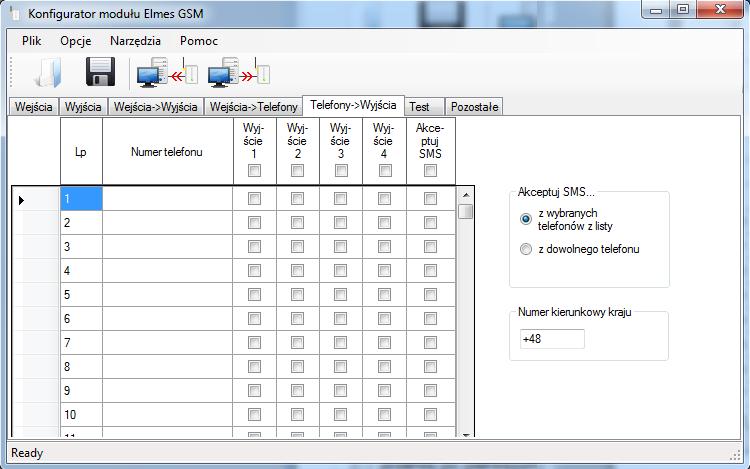Check Akceptuj SMS for row 10
Image resolution: width=750 pixels, height=469 pixels.
point(430,414)
